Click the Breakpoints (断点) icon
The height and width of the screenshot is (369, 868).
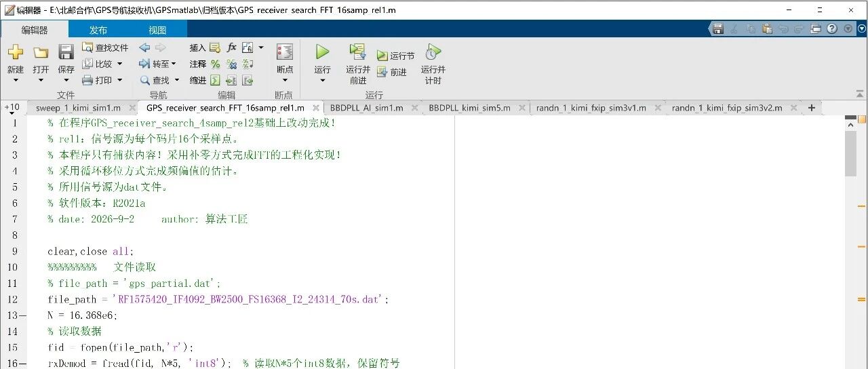pos(285,52)
